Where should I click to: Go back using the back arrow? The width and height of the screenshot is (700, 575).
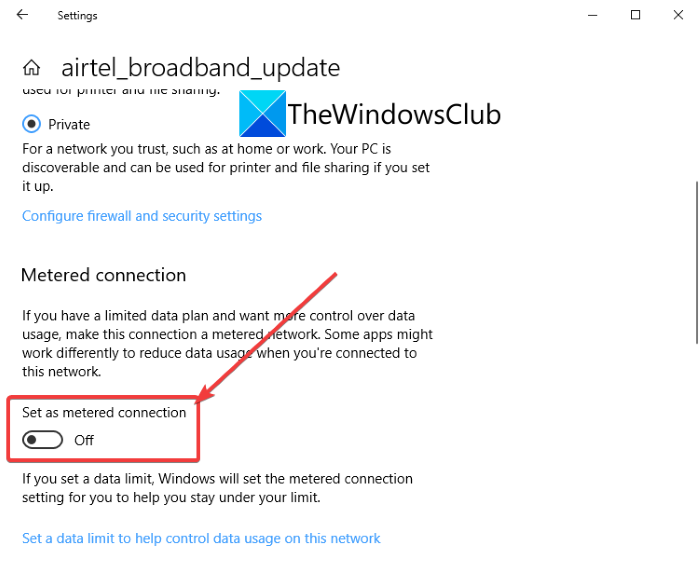[x=23, y=15]
